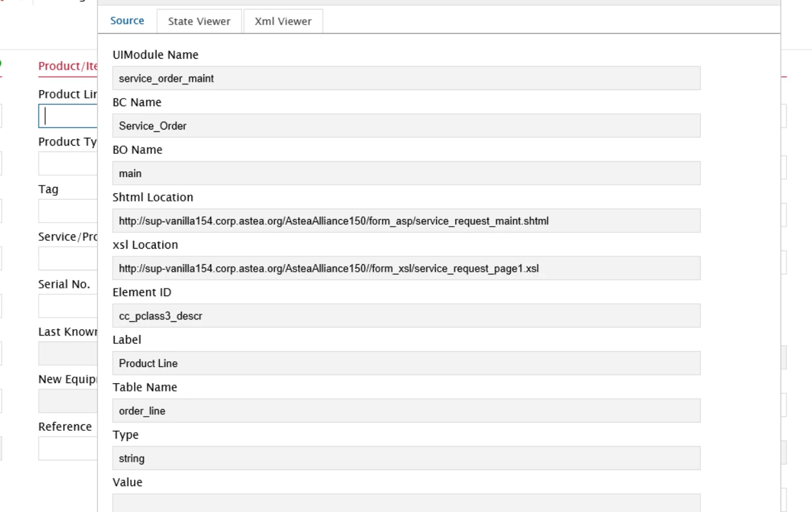
Task: Click the UIModule Name field
Action: point(406,79)
